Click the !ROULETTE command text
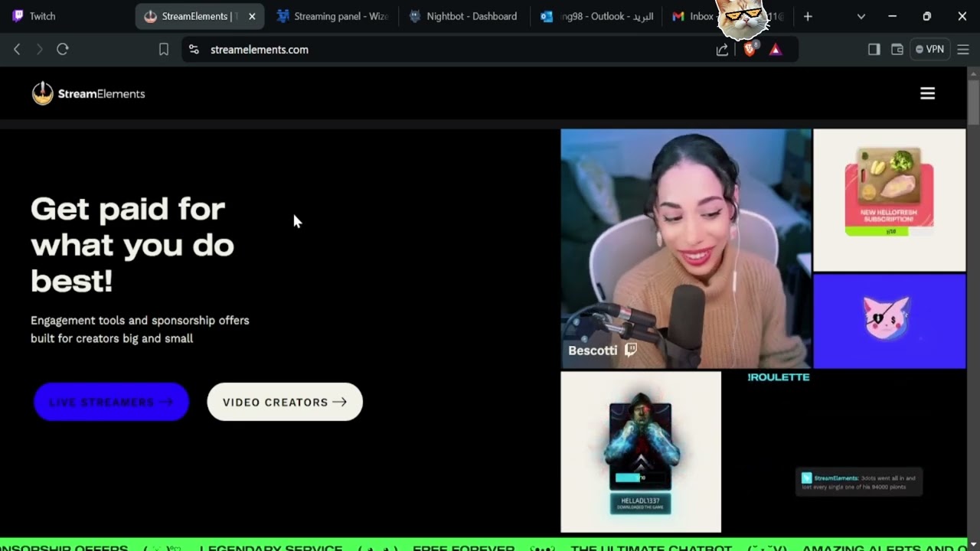 779,377
